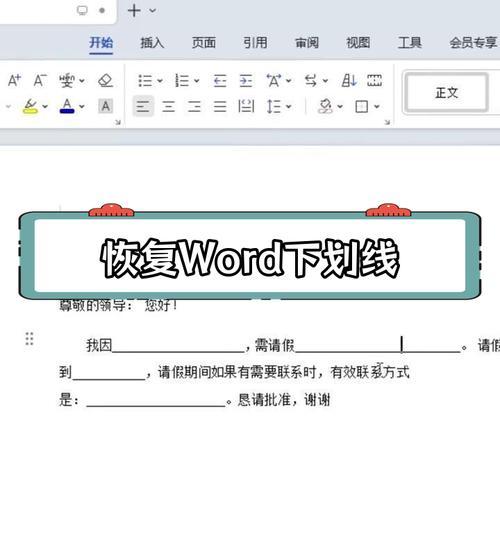Screen dimensions: 500x533
Task: Toggle character shading A icon
Action: click(x=106, y=106)
